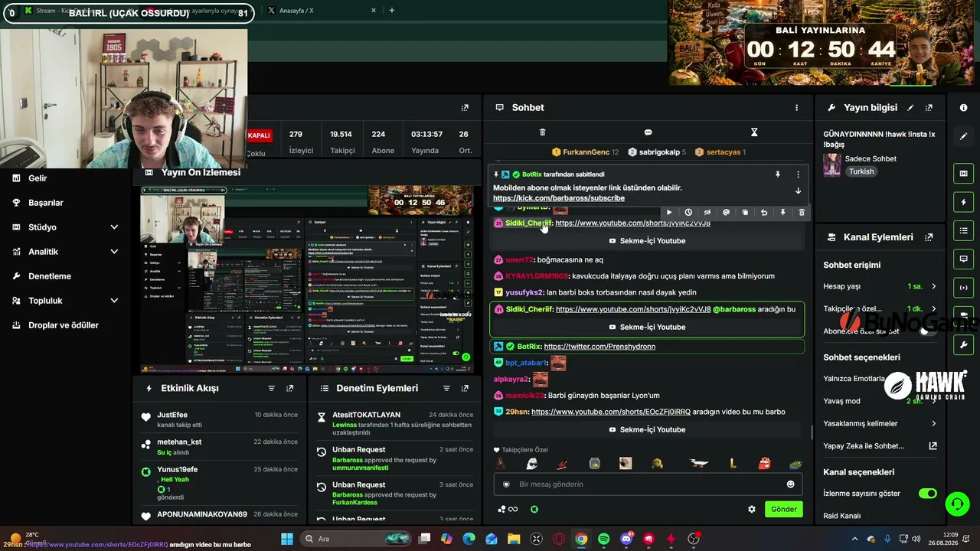The image size is (980, 551).
Task: Click the clock timeout icon in message actions
Action: click(688, 212)
